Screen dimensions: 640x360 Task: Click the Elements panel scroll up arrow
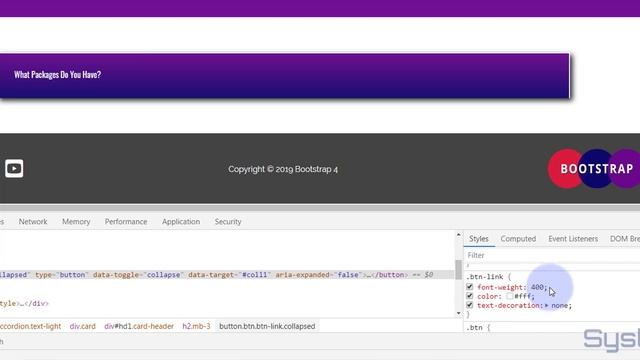pyautogui.click(x=458, y=235)
